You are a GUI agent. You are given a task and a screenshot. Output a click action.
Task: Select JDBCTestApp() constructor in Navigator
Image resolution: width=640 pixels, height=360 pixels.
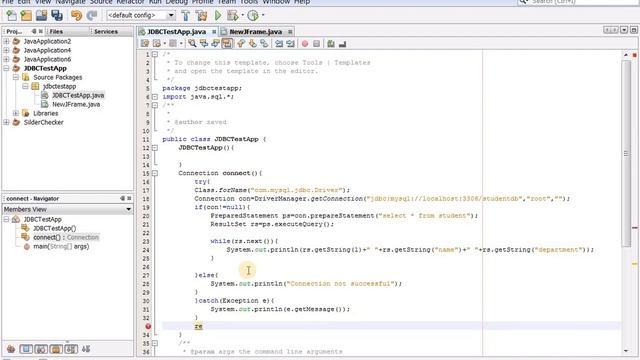[54, 228]
